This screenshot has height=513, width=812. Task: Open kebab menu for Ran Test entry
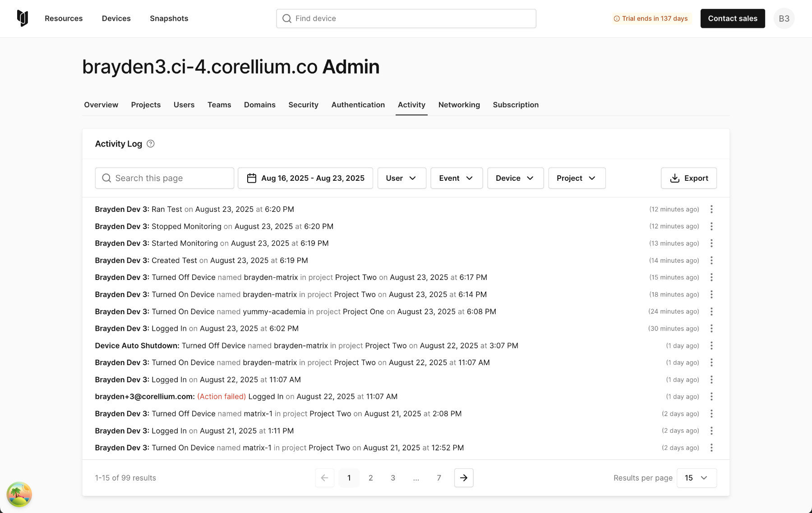point(711,209)
